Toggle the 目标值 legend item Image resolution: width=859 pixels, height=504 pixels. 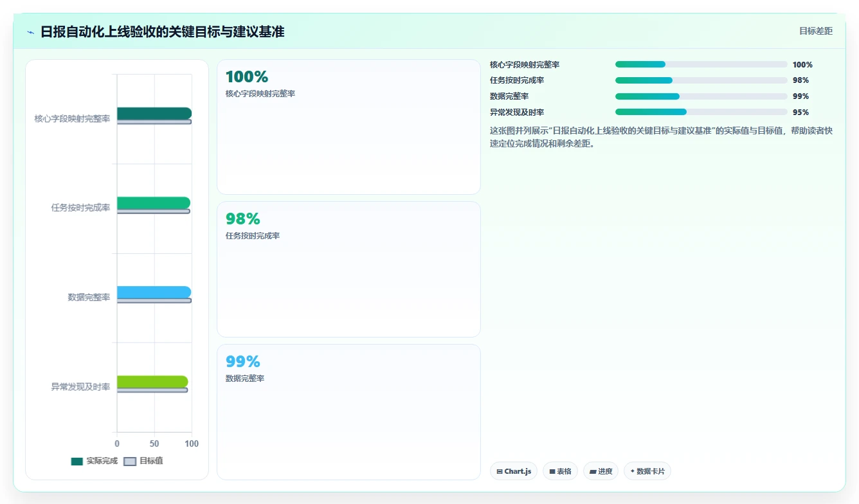point(143,461)
